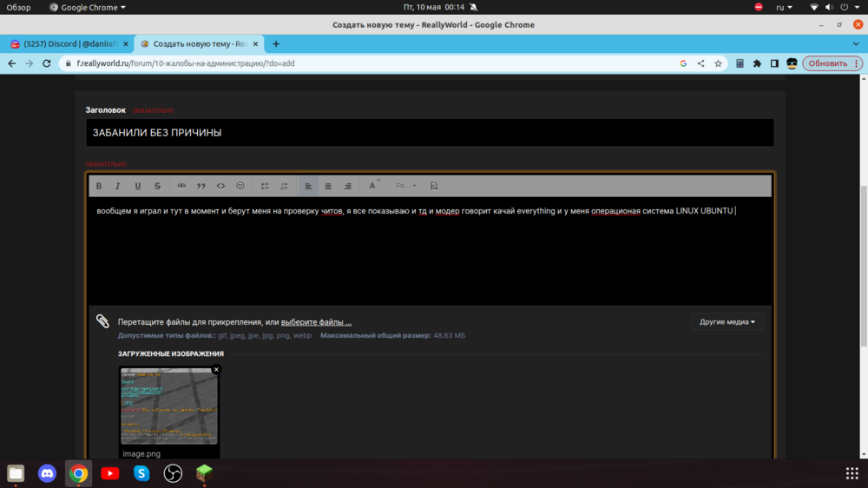Viewport: 868px width, 488px height.
Task: Toggle the Chrome side panel
Action: pyautogui.click(x=774, y=63)
